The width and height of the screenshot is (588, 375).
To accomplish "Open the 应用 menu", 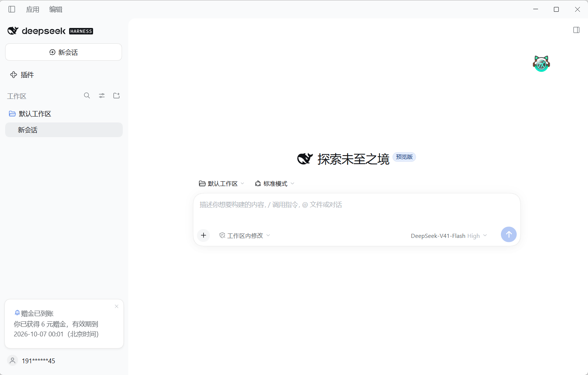I will tap(33, 9).
